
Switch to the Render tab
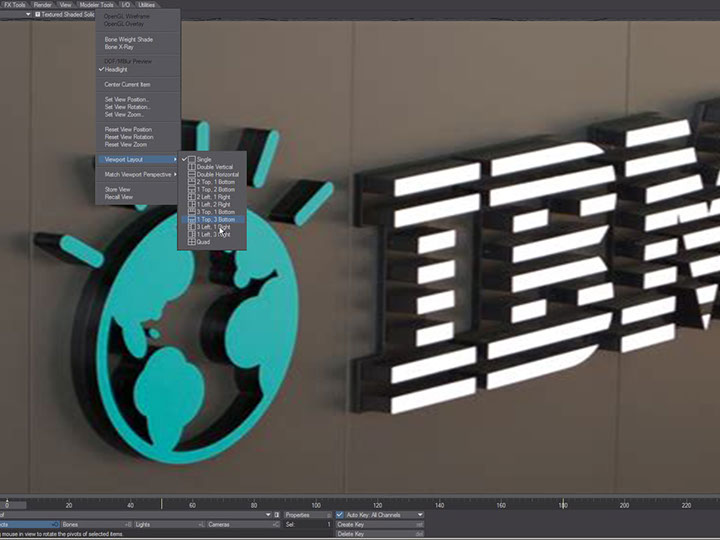coord(42,4)
